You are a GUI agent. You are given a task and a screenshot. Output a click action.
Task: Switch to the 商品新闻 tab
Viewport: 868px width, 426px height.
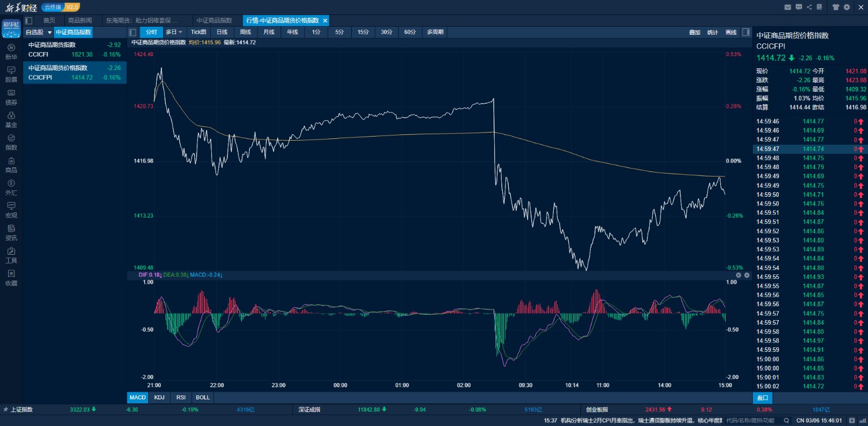(80, 20)
